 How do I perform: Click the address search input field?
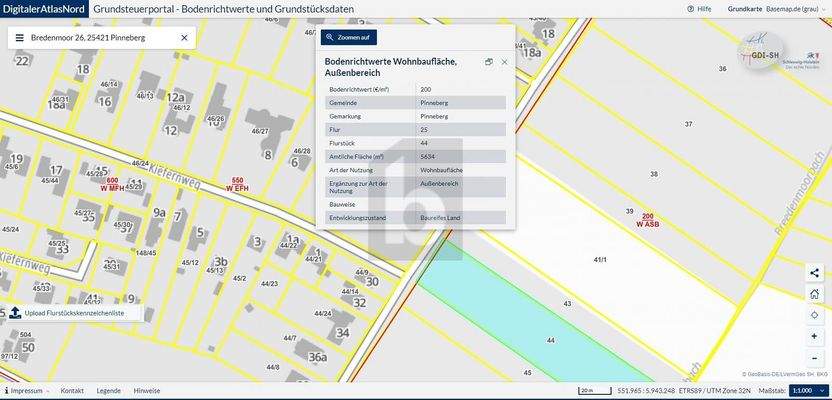[100, 37]
